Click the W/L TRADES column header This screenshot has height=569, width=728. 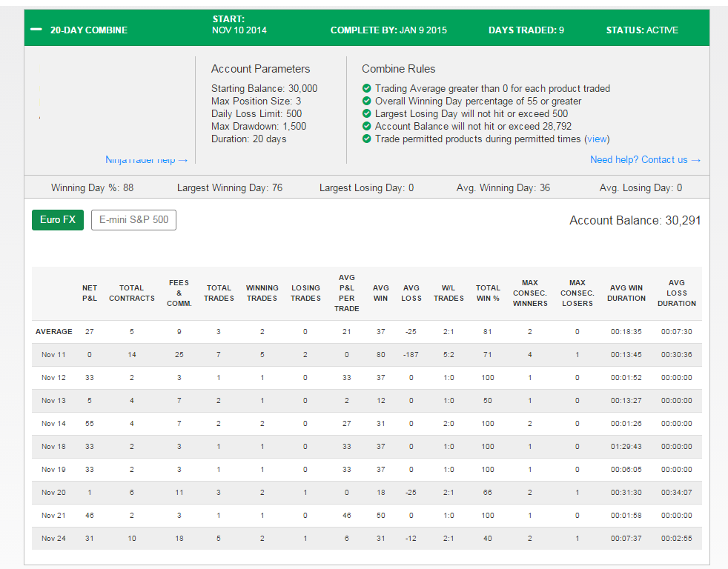(x=449, y=293)
